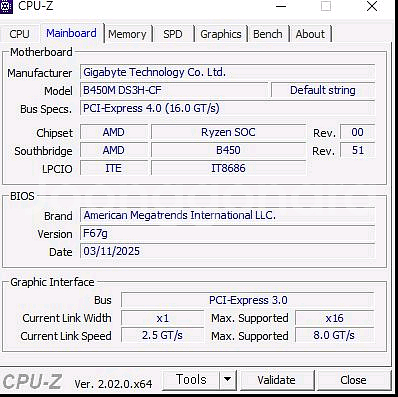
Task: Click the Current Link Speed 2.5 GT/s field
Action: (x=162, y=335)
